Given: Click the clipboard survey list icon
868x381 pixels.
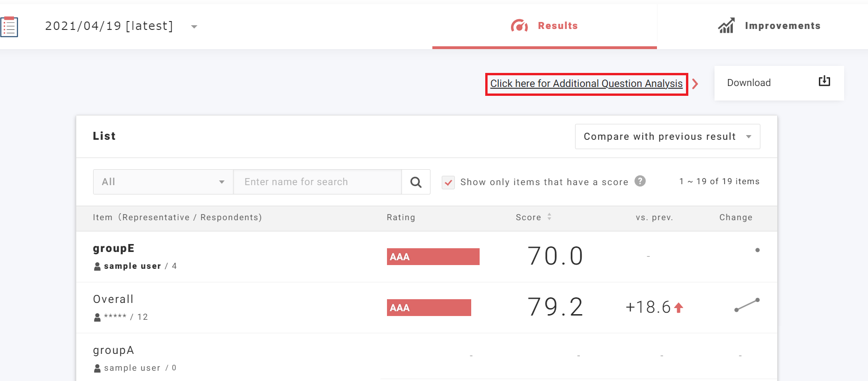Looking at the screenshot, I should point(9,27).
